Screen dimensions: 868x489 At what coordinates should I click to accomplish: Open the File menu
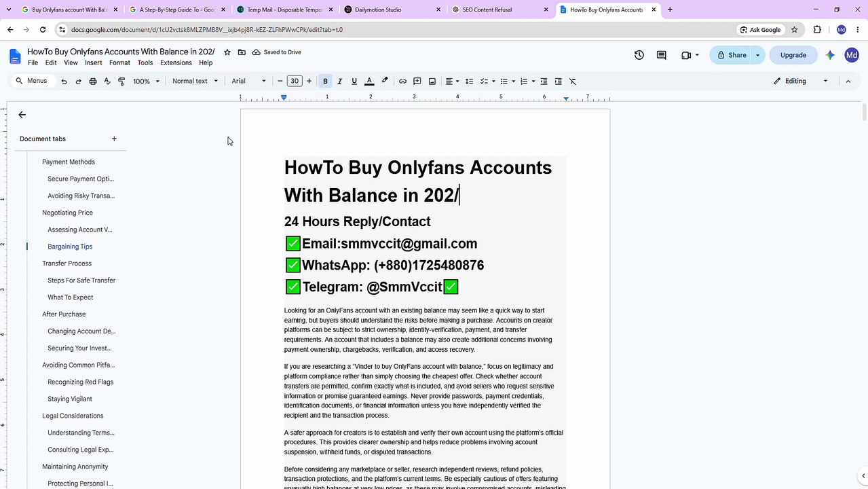pyautogui.click(x=33, y=62)
